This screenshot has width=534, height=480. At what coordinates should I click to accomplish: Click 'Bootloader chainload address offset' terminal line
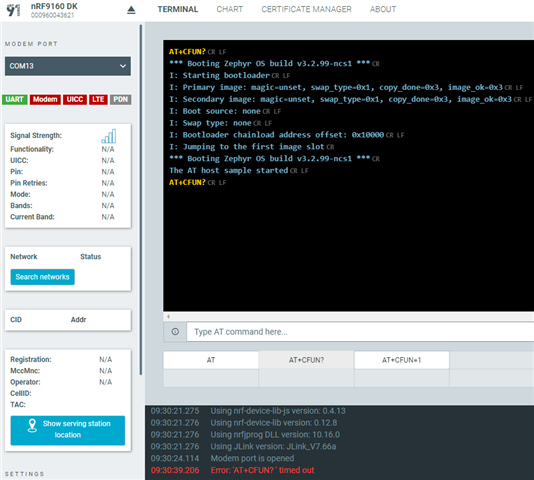[x=277, y=135]
